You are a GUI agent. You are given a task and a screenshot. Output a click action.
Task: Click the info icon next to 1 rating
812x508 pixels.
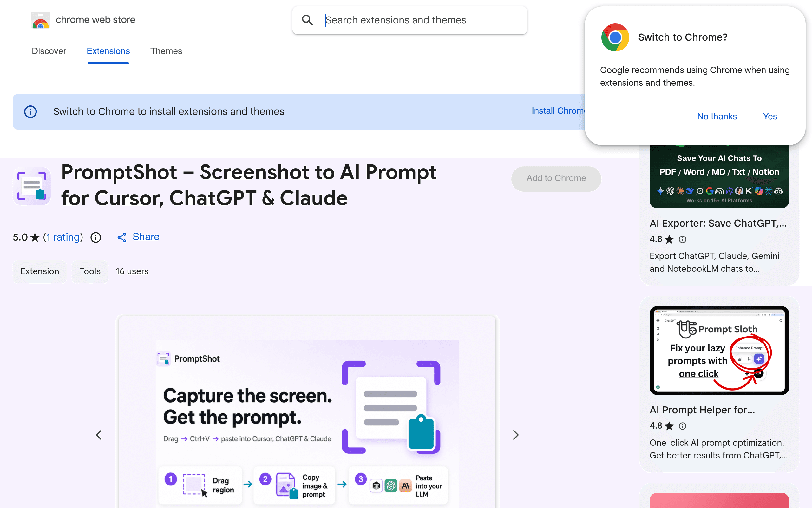coord(95,237)
